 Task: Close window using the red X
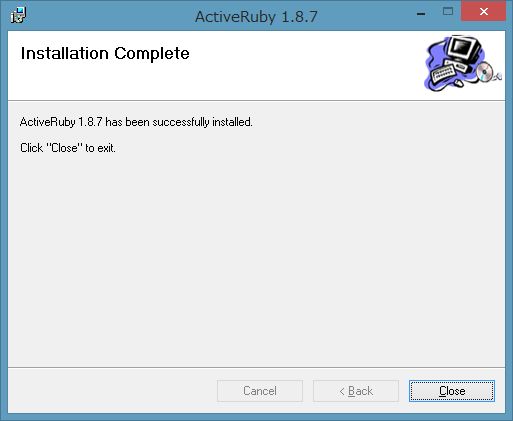(x=484, y=12)
